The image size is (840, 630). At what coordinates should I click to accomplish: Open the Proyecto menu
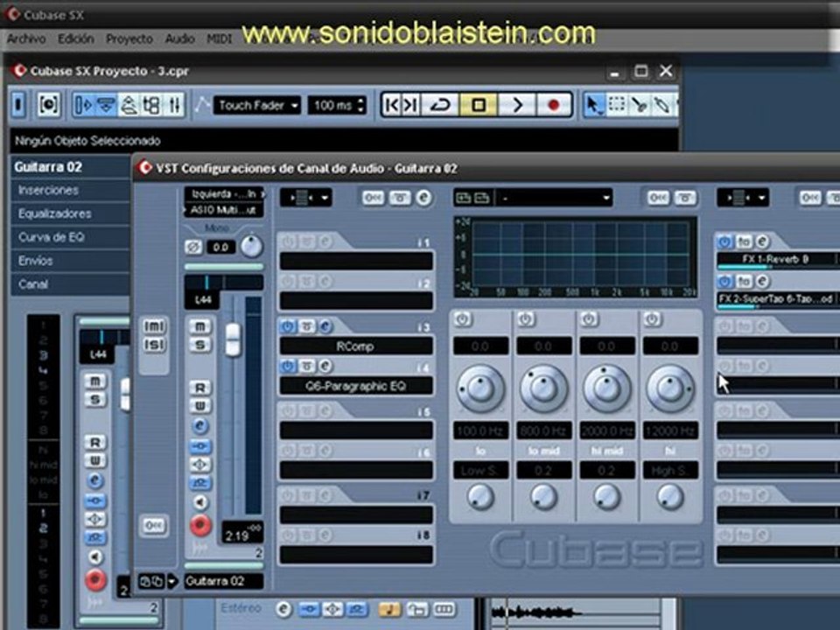pos(129,39)
